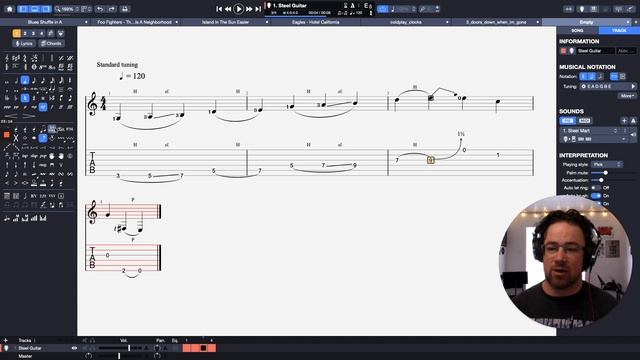Select voice 1
Image resolution: width=640 pixels, height=360 pixels.
tap(17, 33)
